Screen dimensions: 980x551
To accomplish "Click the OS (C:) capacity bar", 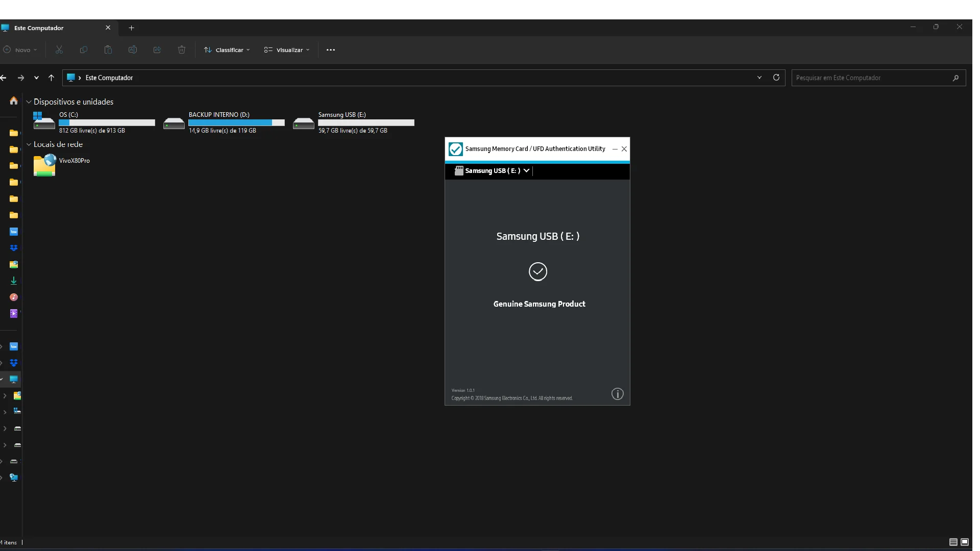I will 107,123.
